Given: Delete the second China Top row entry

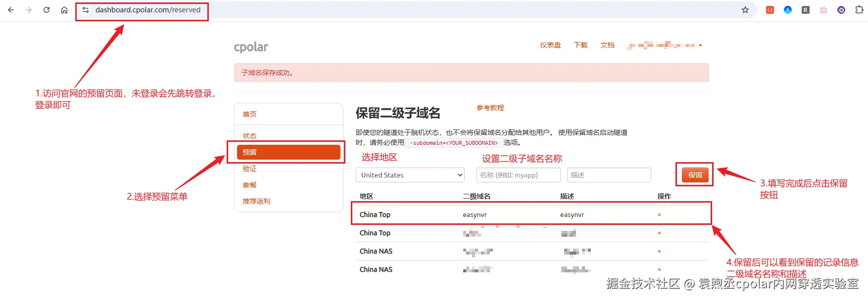Looking at the screenshot, I should point(659,233).
